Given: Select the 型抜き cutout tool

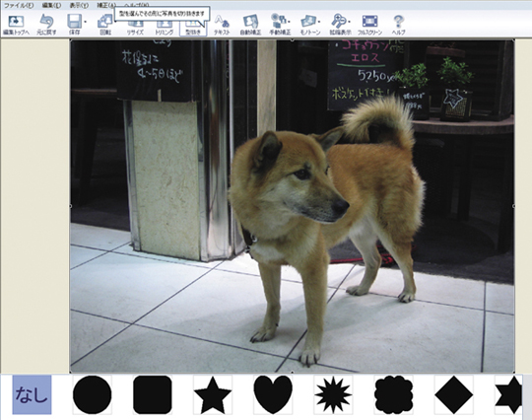Looking at the screenshot, I should click(193, 29).
